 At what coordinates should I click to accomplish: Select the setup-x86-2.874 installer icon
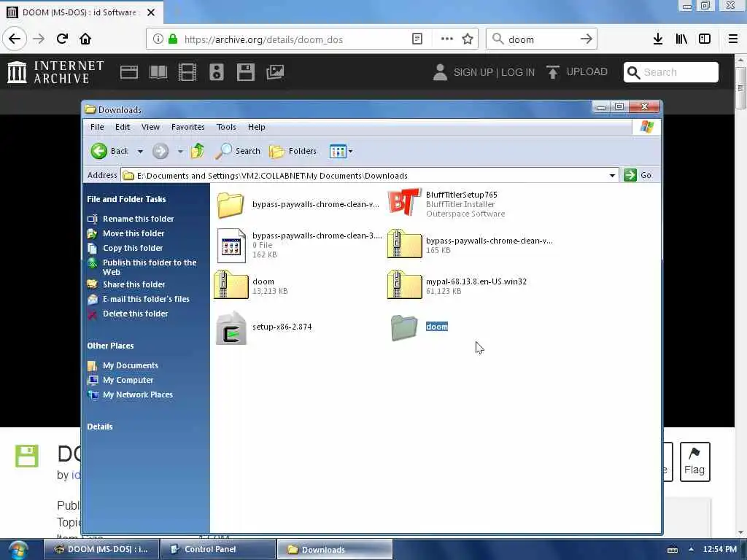click(231, 327)
